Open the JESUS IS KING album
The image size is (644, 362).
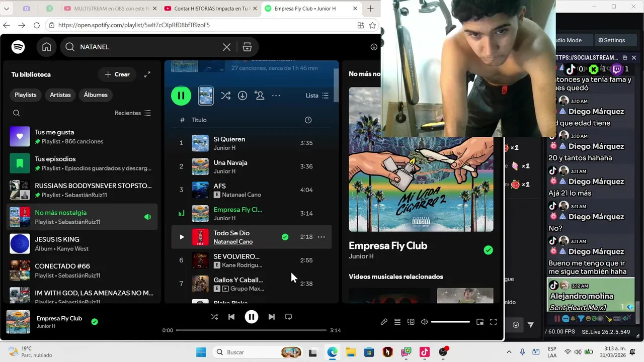pos(83,244)
